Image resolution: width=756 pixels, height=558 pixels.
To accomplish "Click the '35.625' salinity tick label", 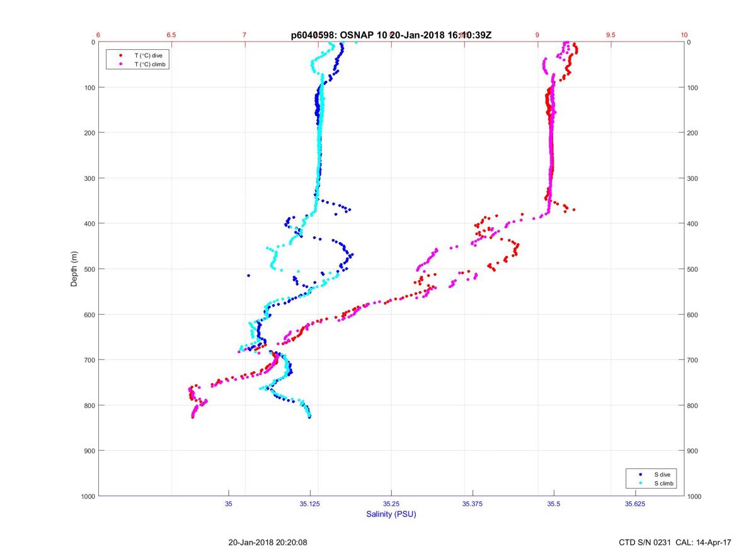I will (635, 504).
